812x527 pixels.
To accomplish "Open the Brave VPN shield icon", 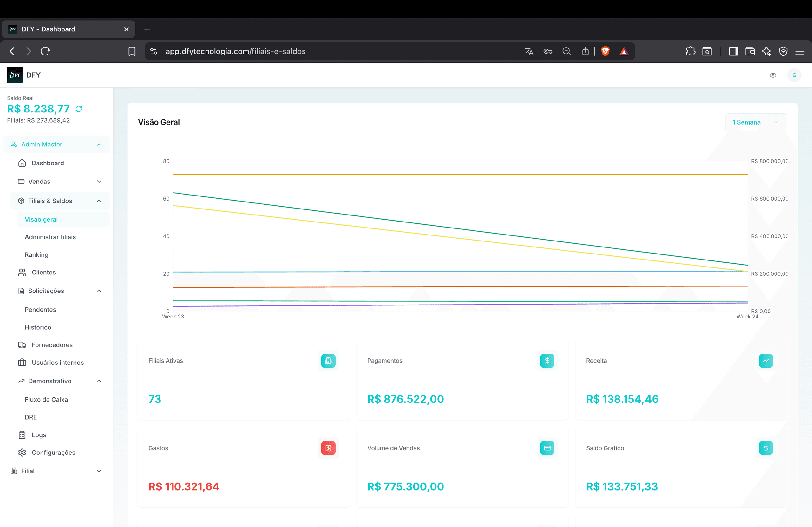I will [x=783, y=51].
